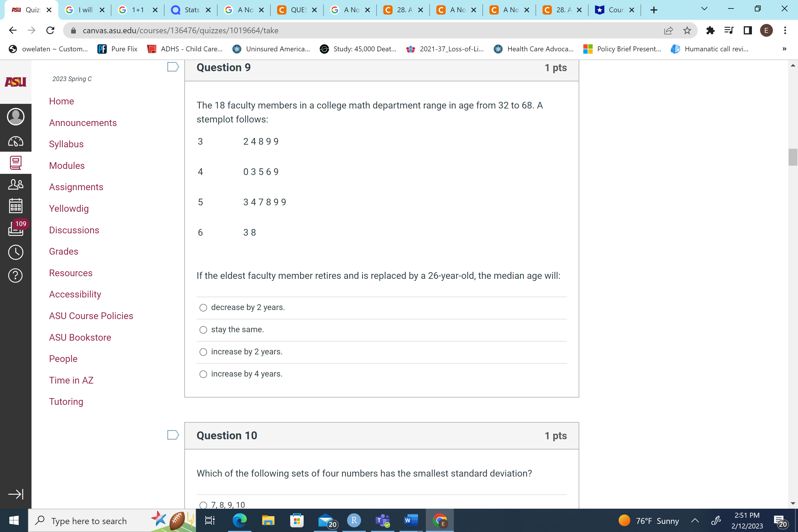Open the History clock icon in sidebar
Viewport: 798px width, 532px height.
click(16, 252)
